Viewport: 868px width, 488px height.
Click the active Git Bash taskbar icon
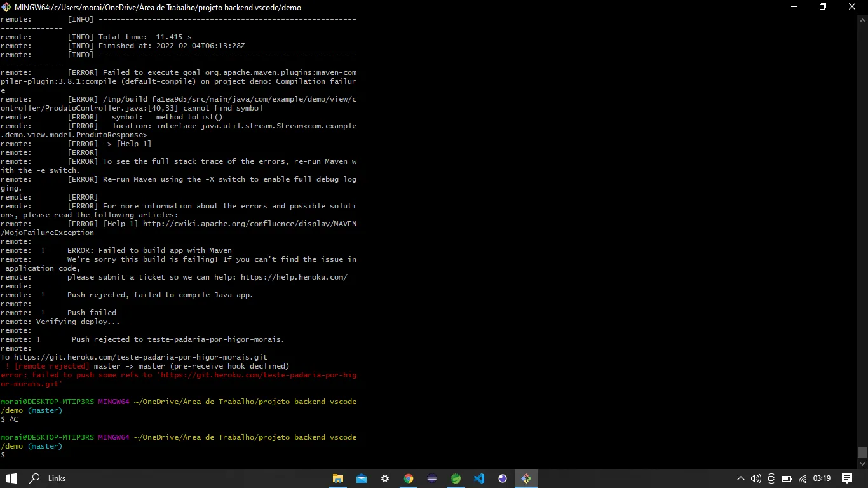click(526, 478)
